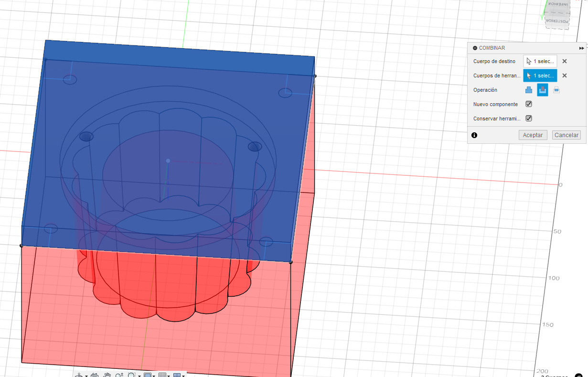Clear the Cuerpo de destino selection

[x=565, y=61]
